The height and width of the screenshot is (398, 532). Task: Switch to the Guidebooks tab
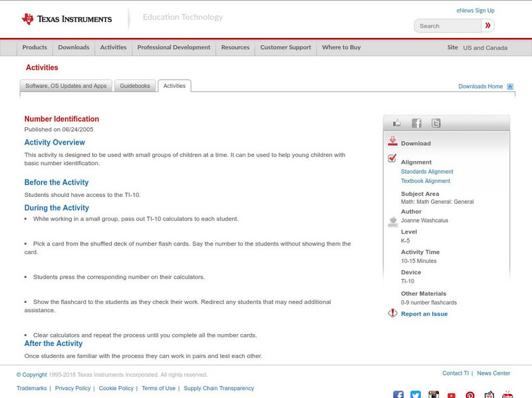point(135,86)
